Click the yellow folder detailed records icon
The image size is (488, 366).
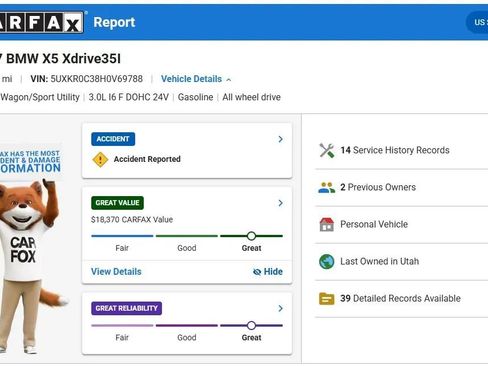coord(327,299)
